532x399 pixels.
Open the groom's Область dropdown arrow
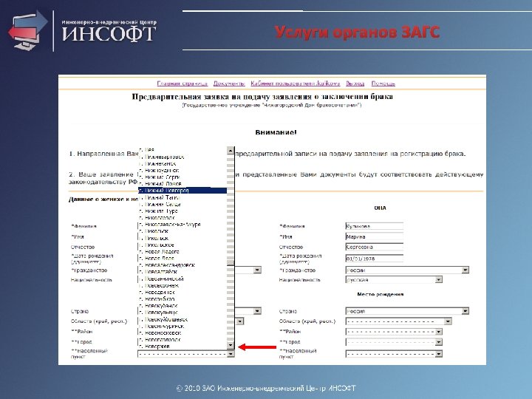(240, 321)
